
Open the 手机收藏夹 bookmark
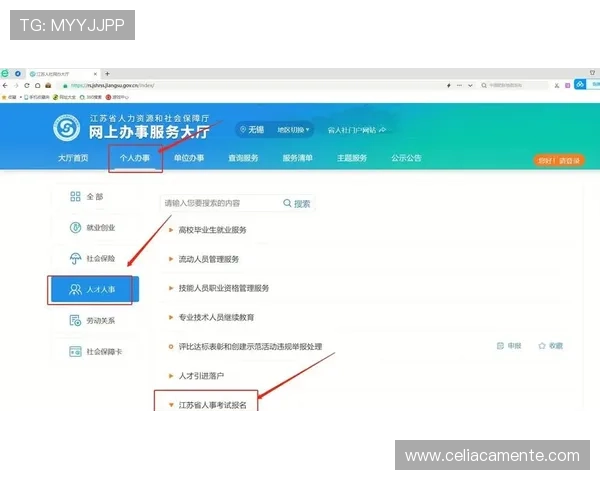(x=37, y=97)
